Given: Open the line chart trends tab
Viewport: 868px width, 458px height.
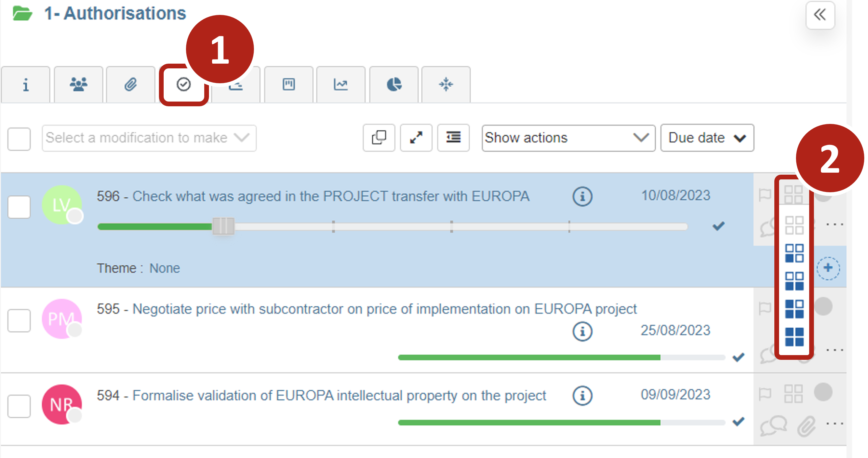Looking at the screenshot, I should click(341, 85).
